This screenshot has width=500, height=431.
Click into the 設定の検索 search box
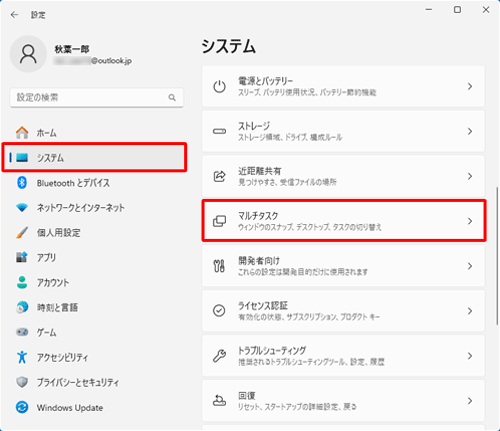(97, 97)
